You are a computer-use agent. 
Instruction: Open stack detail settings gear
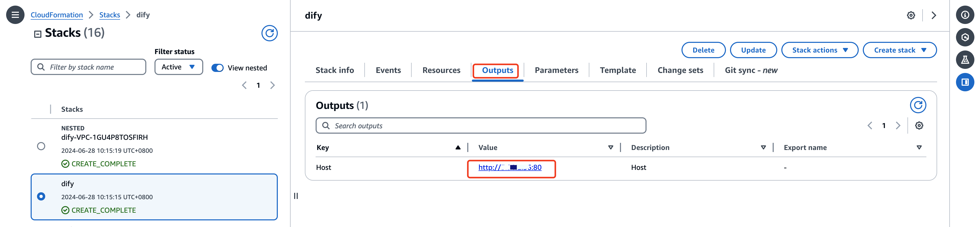point(911,15)
